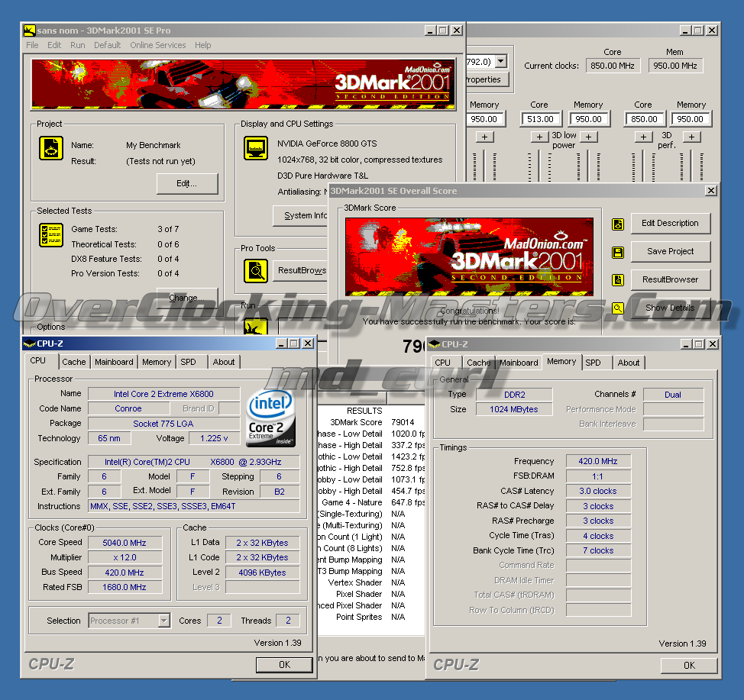Click the ResultBrowser icon in score dialog
This screenshot has height=700, width=744.
[618, 280]
